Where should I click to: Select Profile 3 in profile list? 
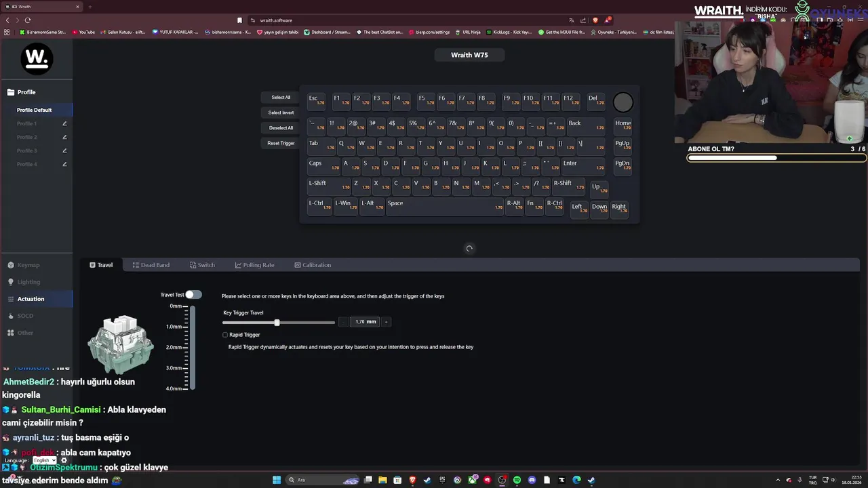pos(27,150)
